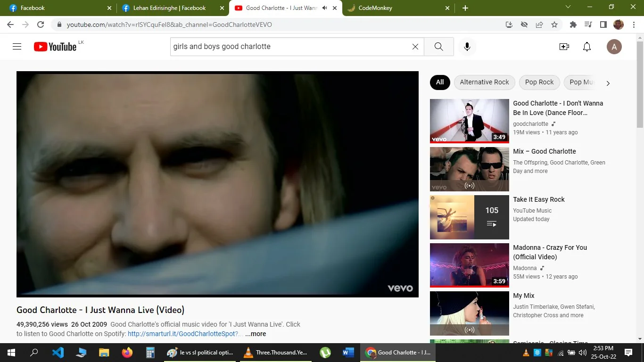This screenshot has width=644, height=362.
Task: Share this page from address bar
Action: [x=539, y=25]
